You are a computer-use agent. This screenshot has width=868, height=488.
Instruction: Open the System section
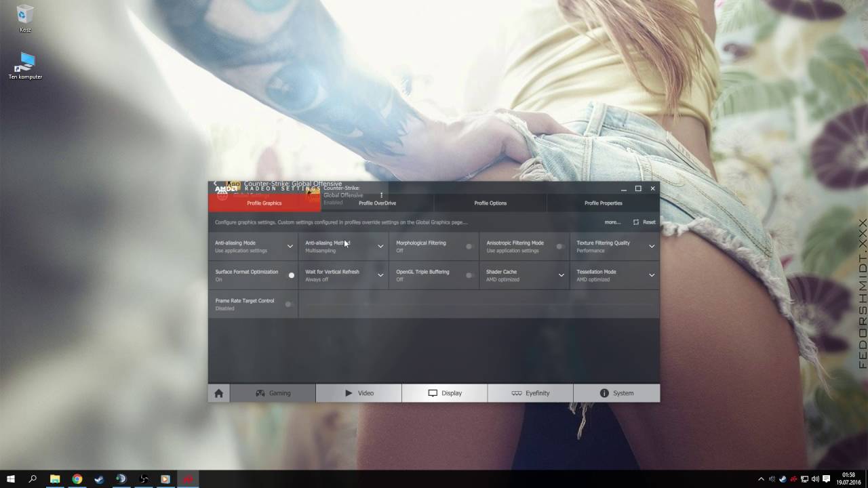click(x=616, y=393)
